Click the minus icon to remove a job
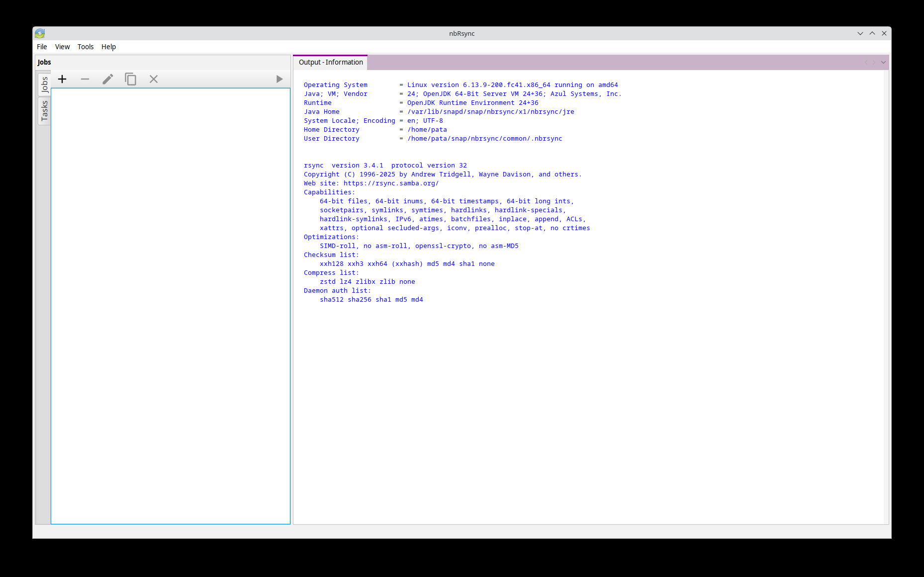 coord(85,79)
